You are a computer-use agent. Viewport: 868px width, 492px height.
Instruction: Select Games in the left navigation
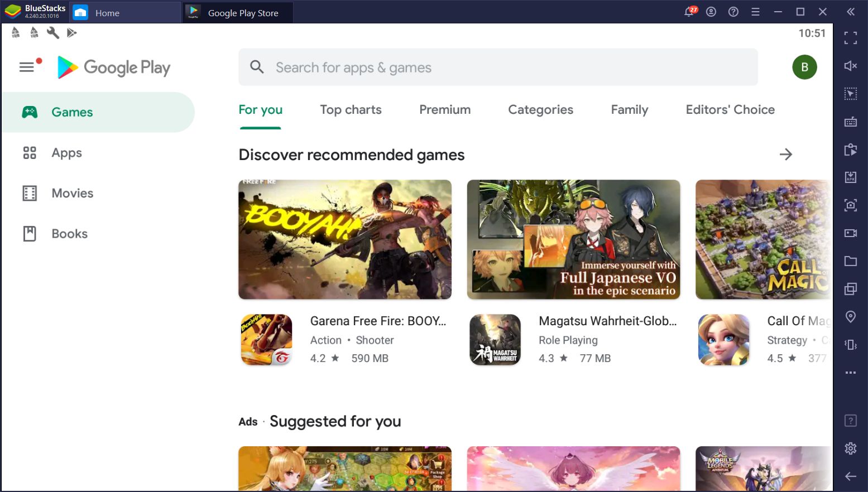98,112
